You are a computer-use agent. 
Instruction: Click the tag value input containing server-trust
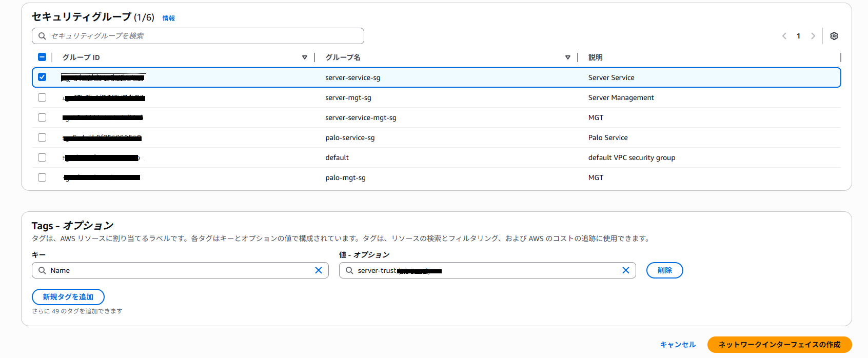(x=487, y=270)
